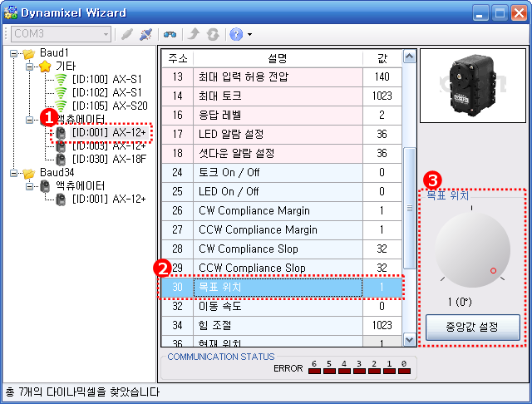Collapse the Baud1 tree node
This screenshot has height=404, width=532.
(14, 53)
